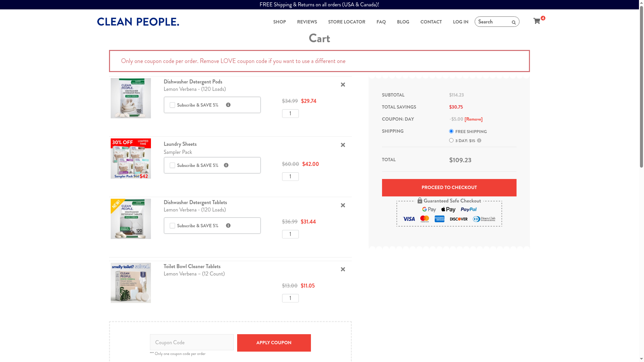The width and height of the screenshot is (644, 362).
Task: Show subscription info for Dishwasher Detergent Tablets
Action: pos(228,226)
